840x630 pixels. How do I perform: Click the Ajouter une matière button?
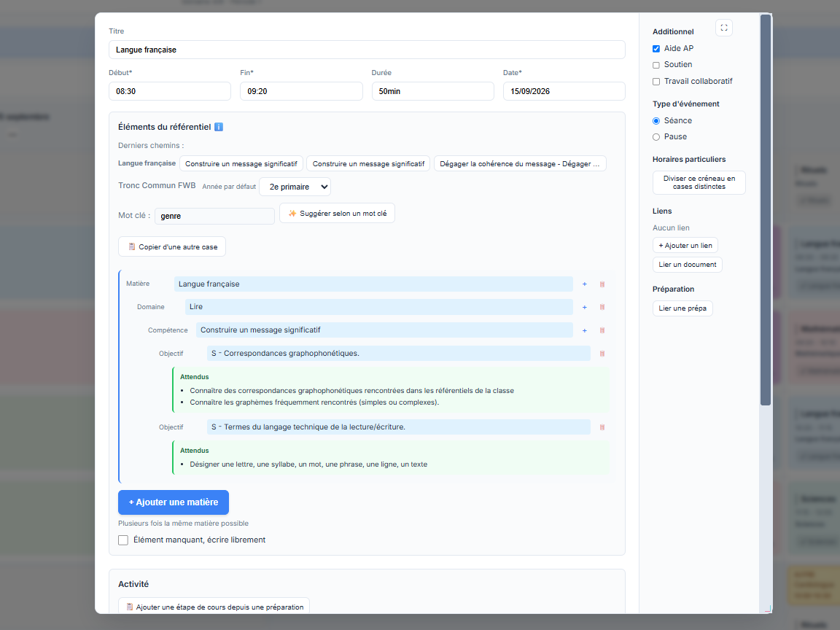pos(174,502)
